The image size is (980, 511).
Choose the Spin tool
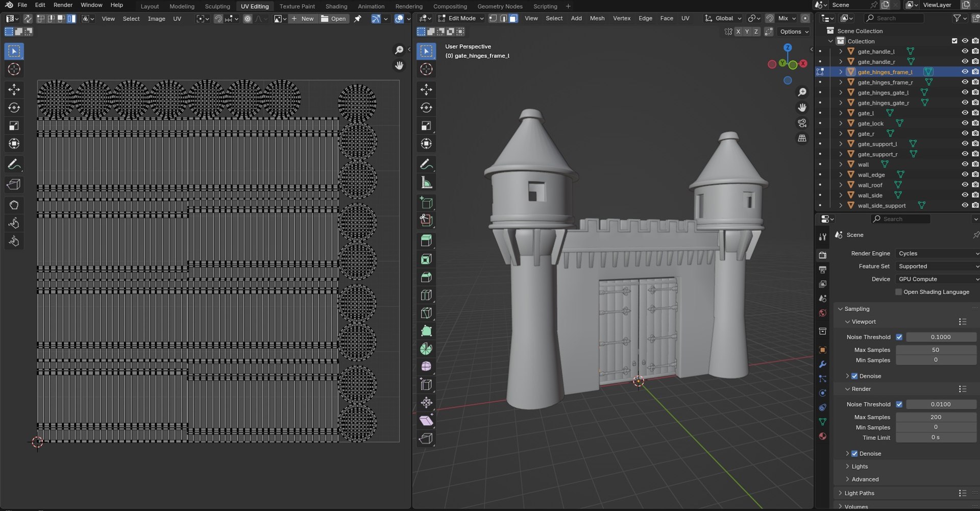point(426,349)
